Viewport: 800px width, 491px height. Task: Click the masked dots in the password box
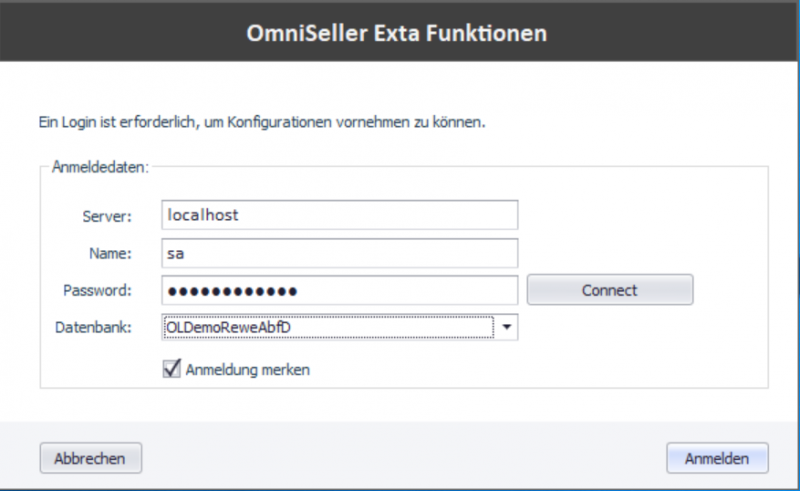[x=232, y=291]
